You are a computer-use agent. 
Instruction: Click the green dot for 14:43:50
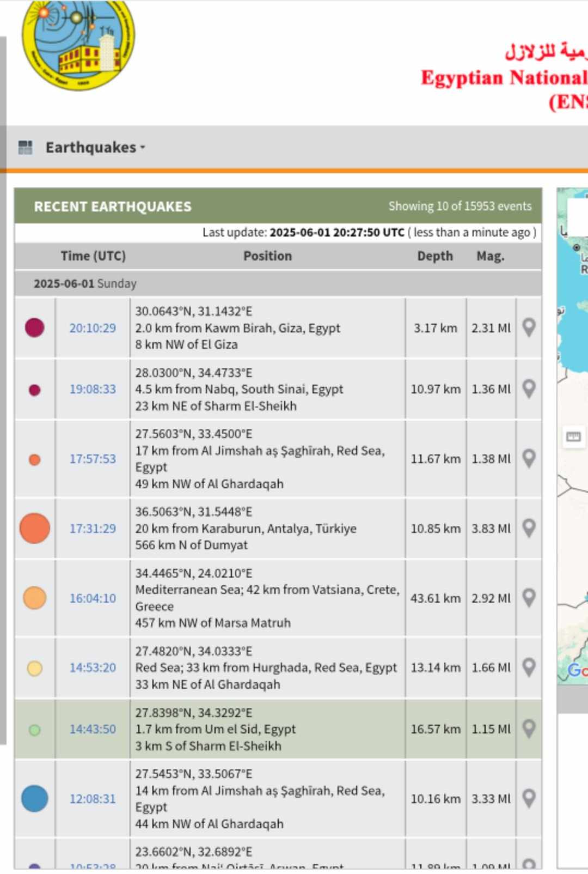[x=35, y=730]
